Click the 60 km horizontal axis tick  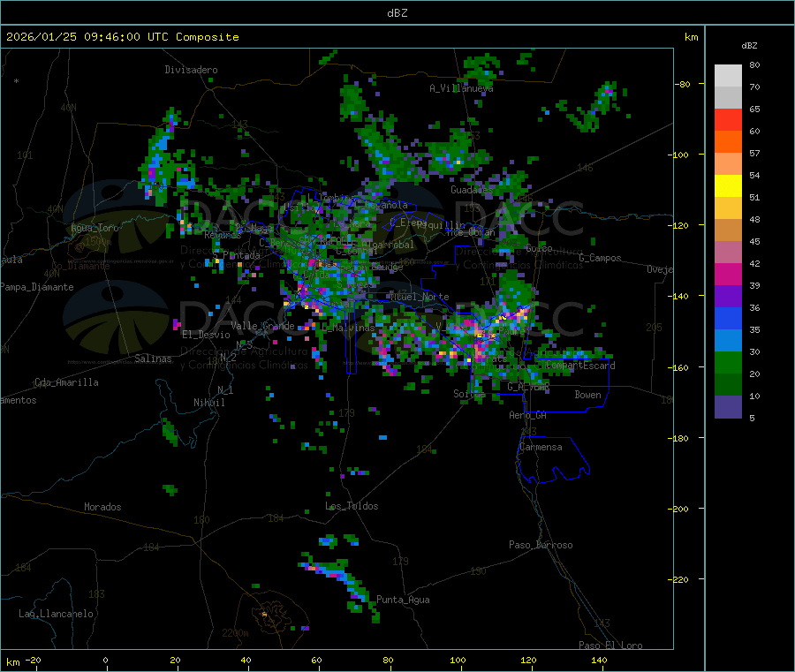316,660
